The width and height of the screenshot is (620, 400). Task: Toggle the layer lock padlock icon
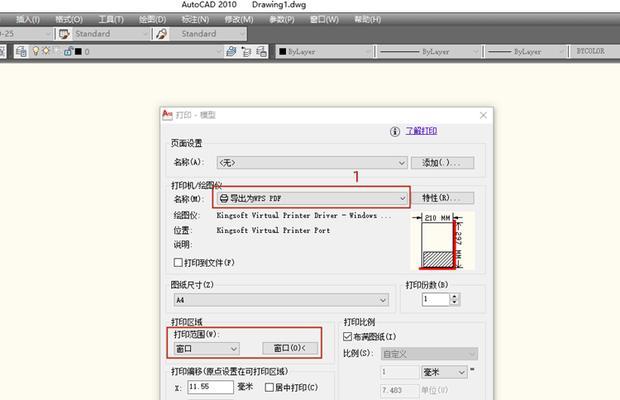(x=68, y=51)
